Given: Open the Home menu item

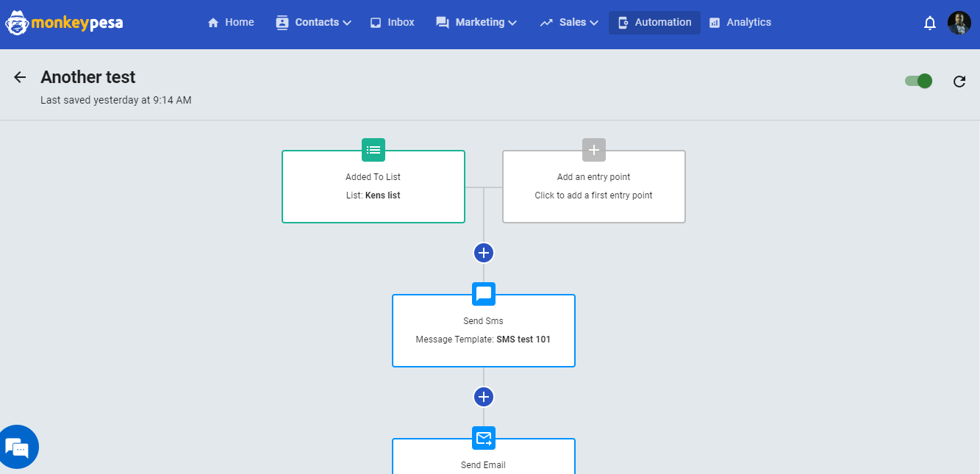Looking at the screenshot, I should (x=231, y=23).
